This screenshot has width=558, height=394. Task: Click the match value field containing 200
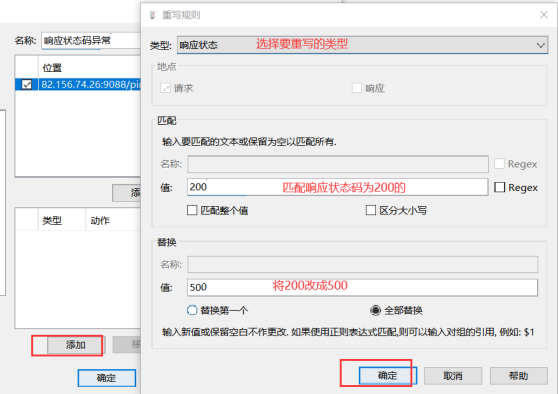pyautogui.click(x=337, y=187)
